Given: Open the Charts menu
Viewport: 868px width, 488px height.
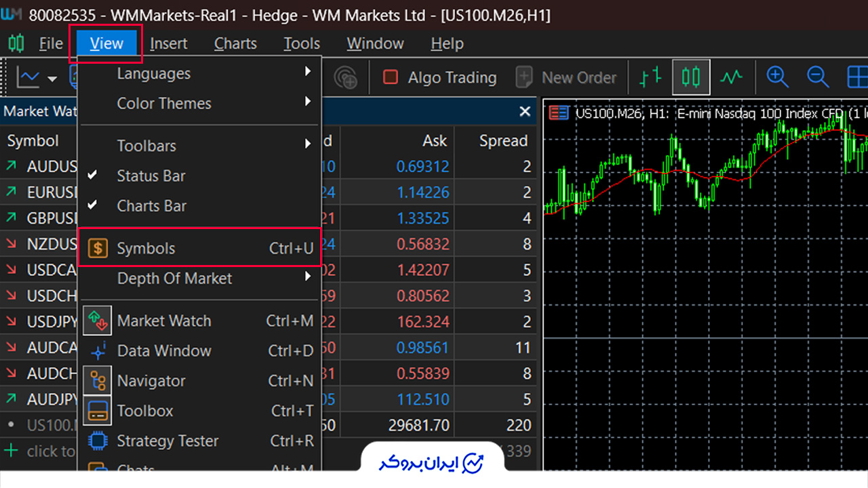Looking at the screenshot, I should (235, 43).
